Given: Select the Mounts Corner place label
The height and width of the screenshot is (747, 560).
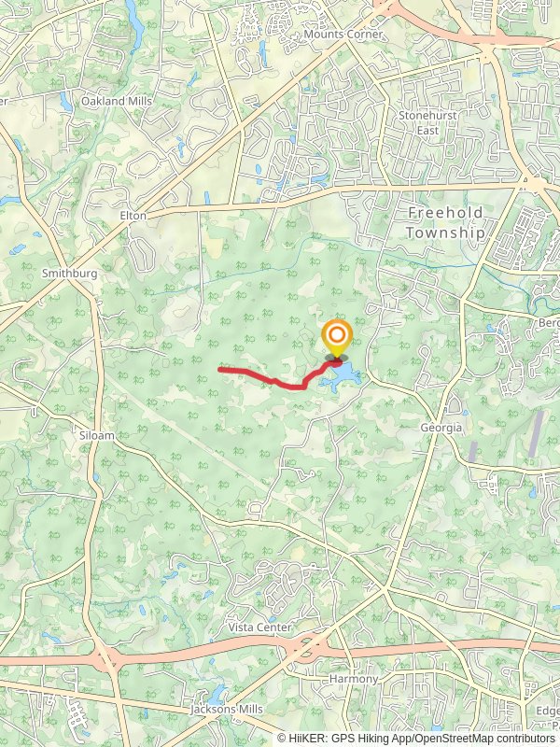Looking at the screenshot, I should click(343, 35).
